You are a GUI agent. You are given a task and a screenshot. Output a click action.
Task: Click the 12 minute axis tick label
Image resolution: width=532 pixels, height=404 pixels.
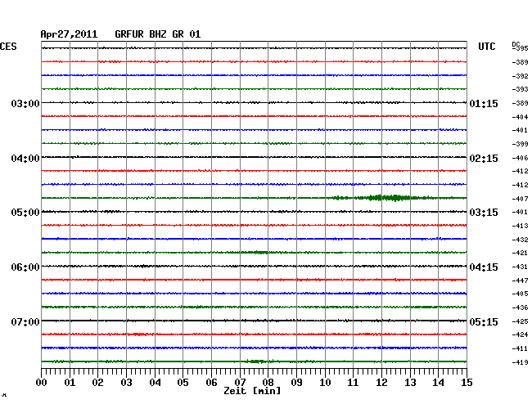click(381, 382)
